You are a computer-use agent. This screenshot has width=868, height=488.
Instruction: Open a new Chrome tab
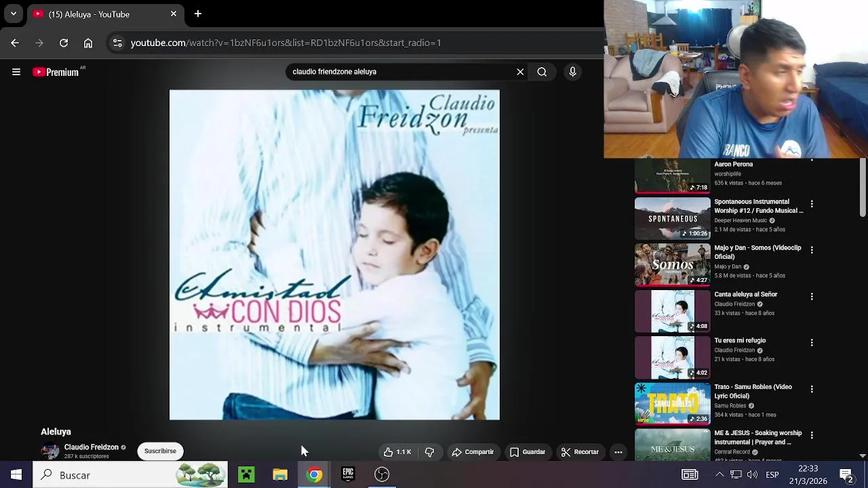198,14
